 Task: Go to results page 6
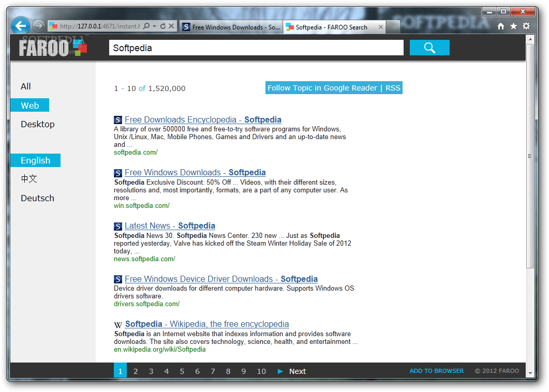click(197, 371)
